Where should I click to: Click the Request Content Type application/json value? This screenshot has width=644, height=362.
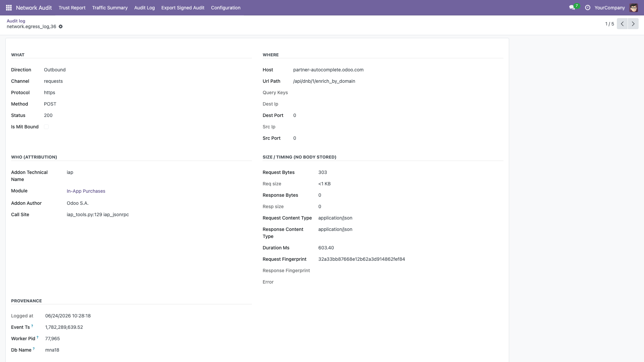[x=335, y=218]
